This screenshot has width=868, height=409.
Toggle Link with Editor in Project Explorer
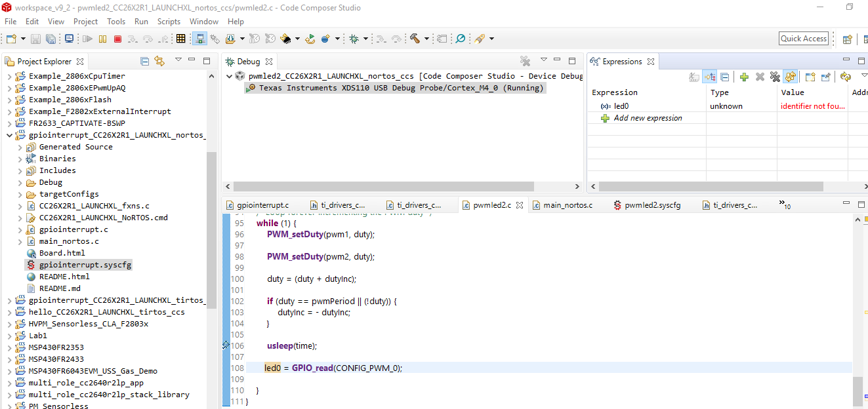coord(159,62)
